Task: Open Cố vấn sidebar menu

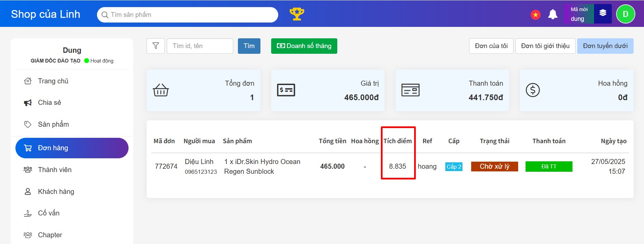Action: pyautogui.click(x=72, y=213)
